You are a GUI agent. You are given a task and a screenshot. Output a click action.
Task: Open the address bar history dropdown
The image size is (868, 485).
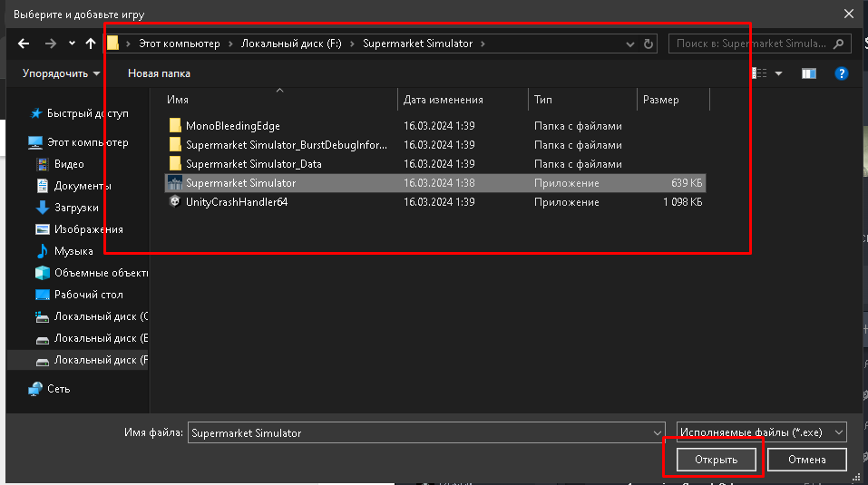(630, 44)
